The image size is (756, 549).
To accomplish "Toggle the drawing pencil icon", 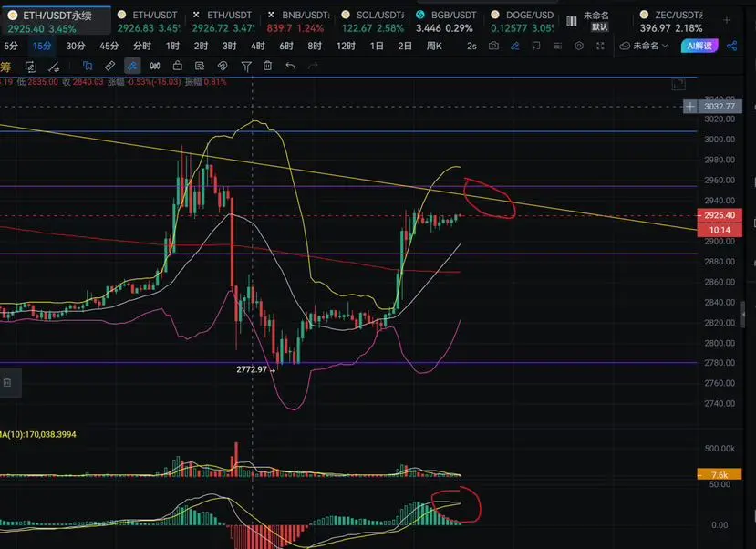I will 515,46.
